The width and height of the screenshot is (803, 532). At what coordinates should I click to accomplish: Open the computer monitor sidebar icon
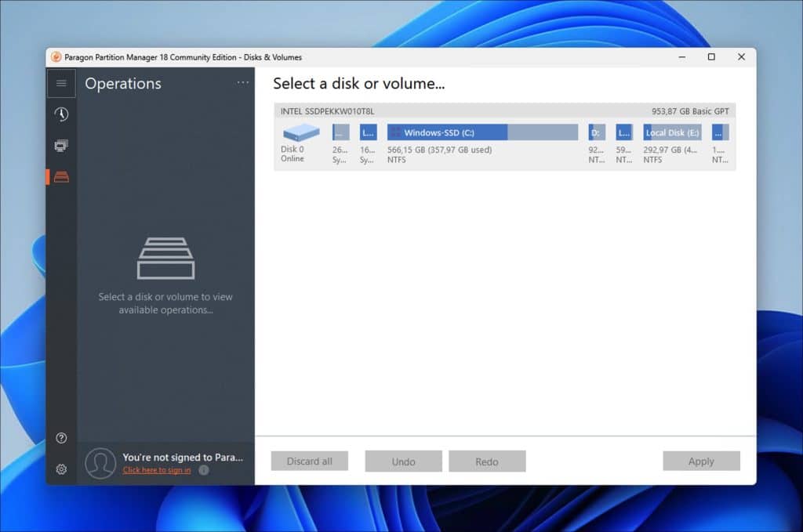coord(61,146)
